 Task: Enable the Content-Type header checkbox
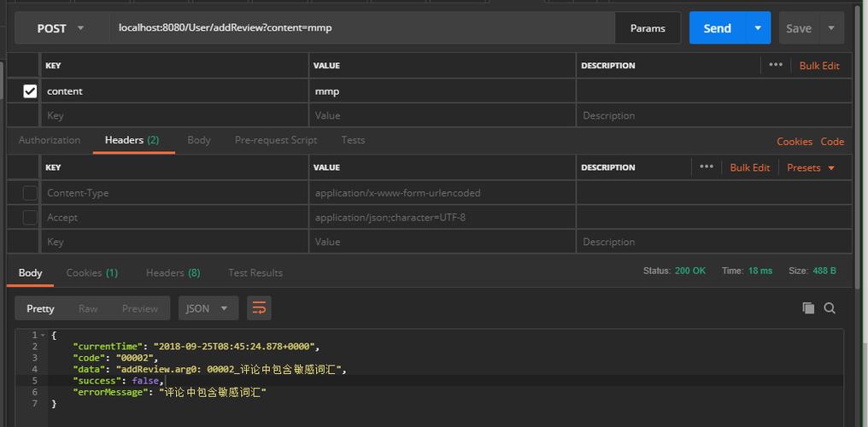(30, 193)
